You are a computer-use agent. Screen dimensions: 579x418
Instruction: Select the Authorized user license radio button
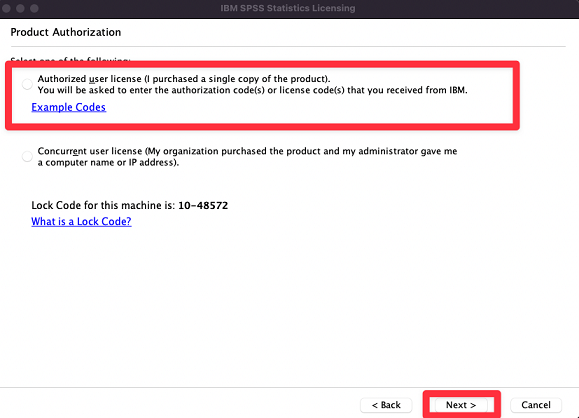pos(27,84)
